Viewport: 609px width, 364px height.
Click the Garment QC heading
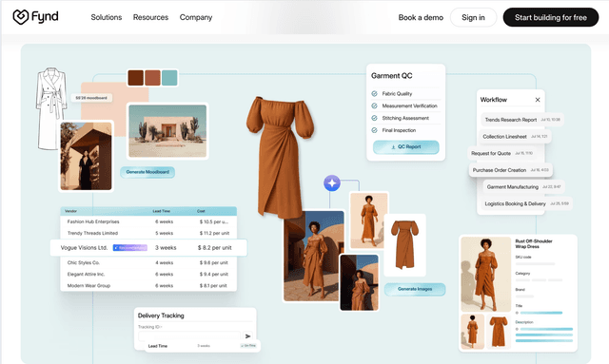(391, 76)
